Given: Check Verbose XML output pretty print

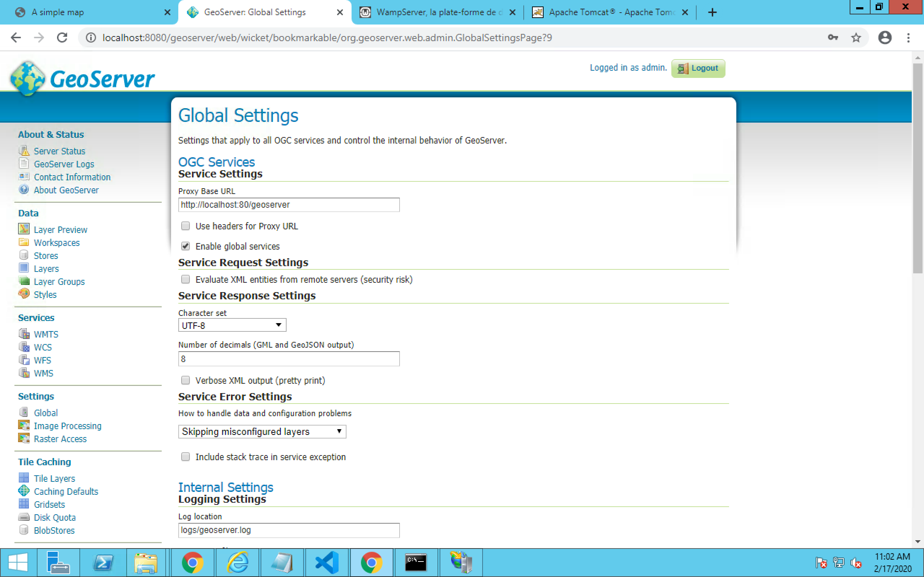Looking at the screenshot, I should [185, 380].
